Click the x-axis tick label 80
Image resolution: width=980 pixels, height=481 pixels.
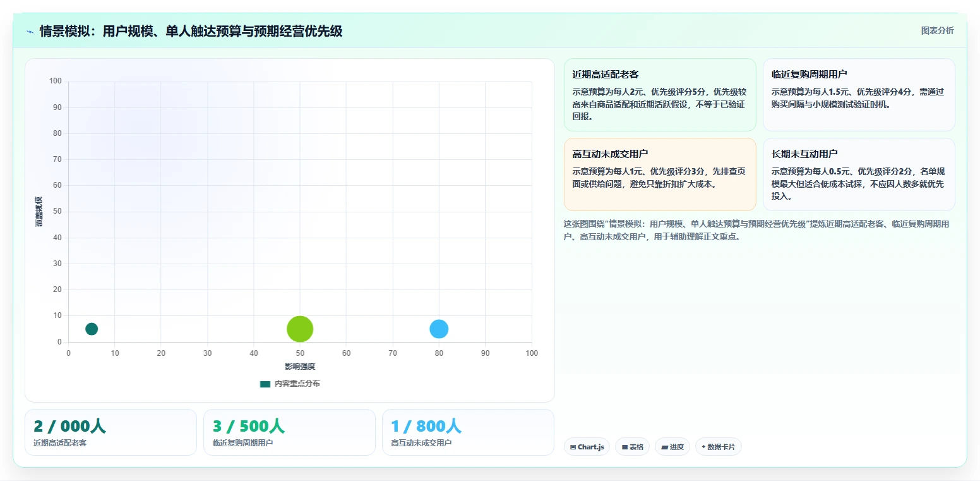point(439,353)
